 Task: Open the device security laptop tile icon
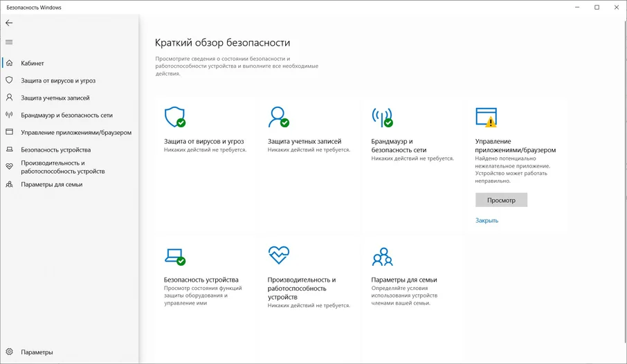174,256
